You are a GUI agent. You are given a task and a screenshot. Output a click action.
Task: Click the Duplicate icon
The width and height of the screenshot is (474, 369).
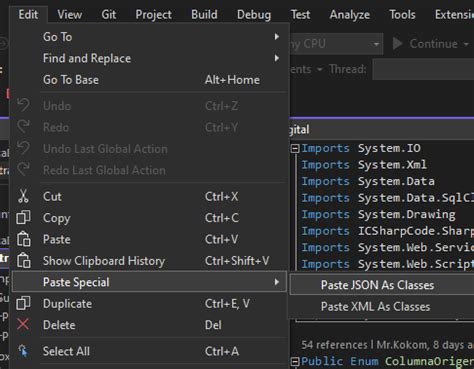pos(23,303)
